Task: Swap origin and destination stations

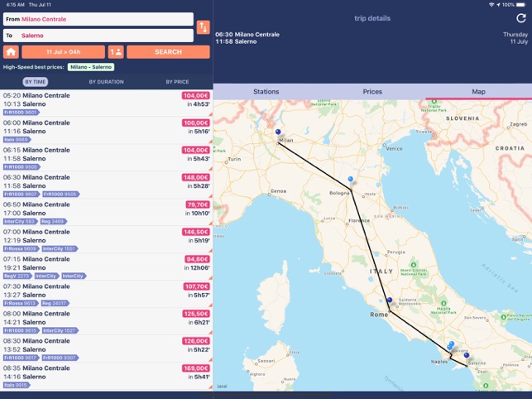Action: [203, 27]
